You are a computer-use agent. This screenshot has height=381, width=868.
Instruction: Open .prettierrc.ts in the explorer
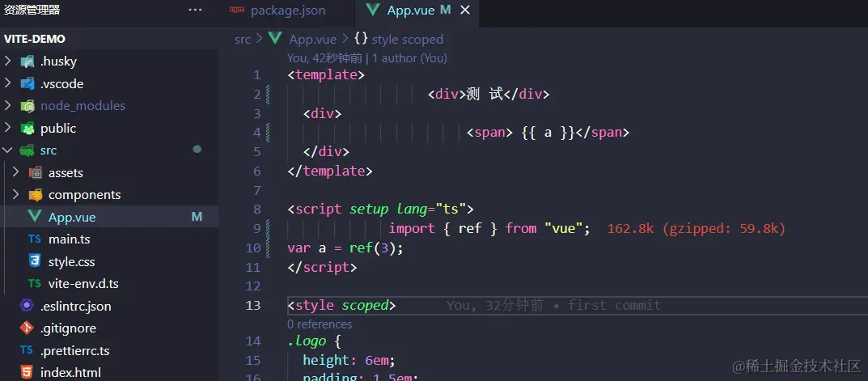(74, 350)
